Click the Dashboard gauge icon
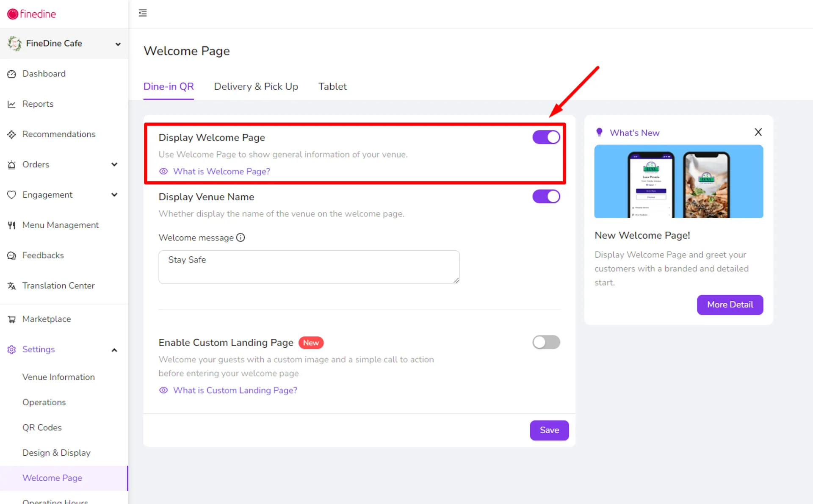This screenshot has height=504, width=813. 11,74
